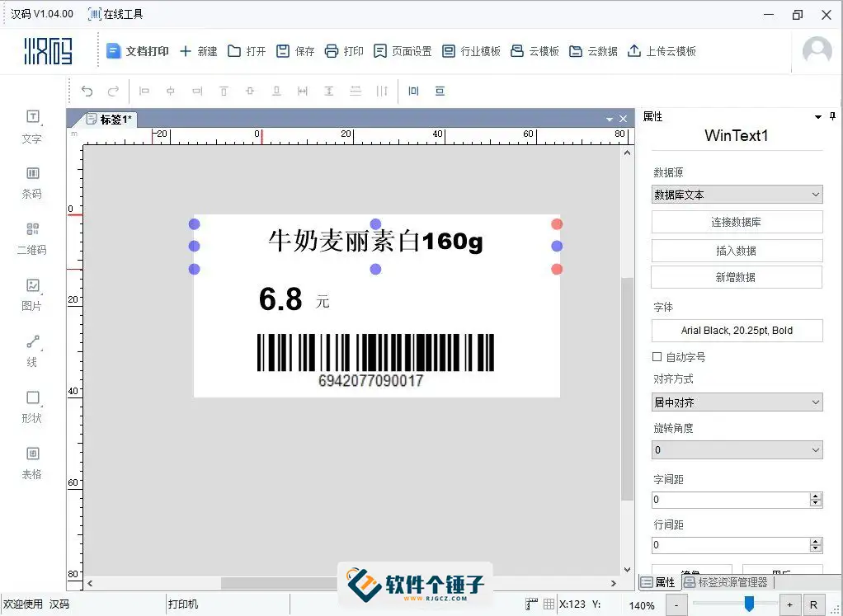Viewport: 843px width, 616px height.
Task: Click the Arial Black font button
Action: pos(737,331)
